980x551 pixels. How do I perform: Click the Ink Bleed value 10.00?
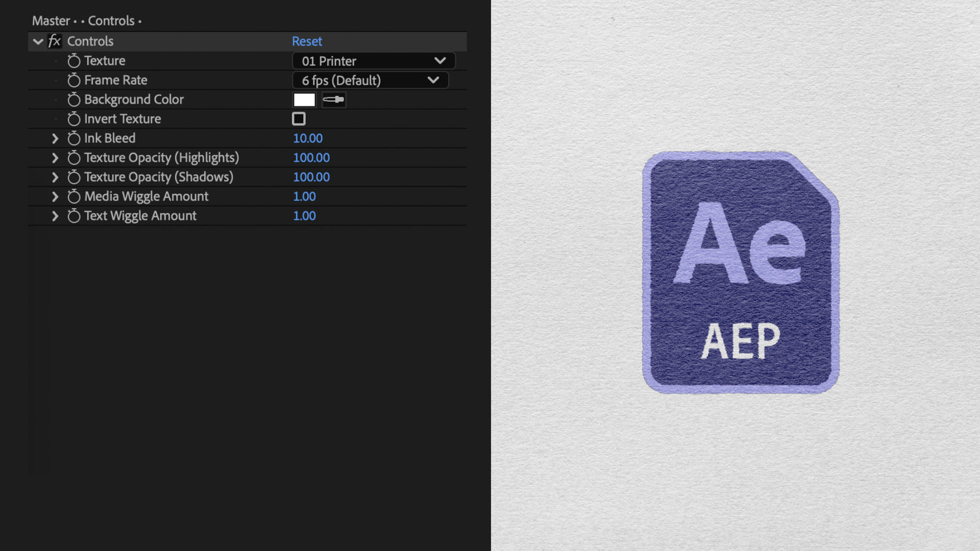tap(308, 138)
